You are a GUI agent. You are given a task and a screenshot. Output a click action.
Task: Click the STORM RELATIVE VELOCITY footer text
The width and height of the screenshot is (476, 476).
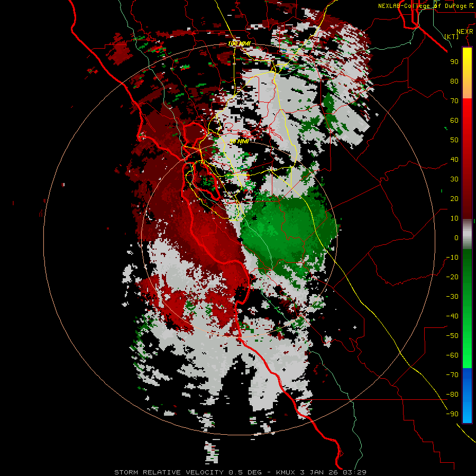169,472
